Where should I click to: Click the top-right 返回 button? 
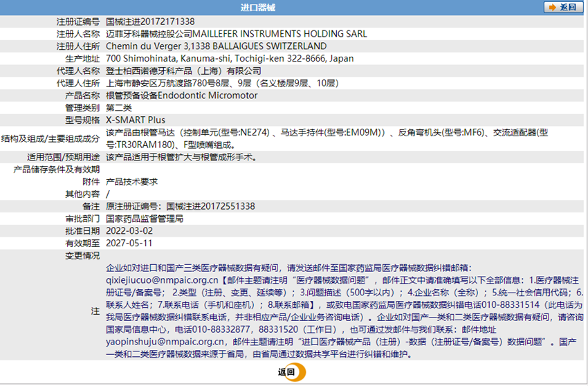point(562,8)
